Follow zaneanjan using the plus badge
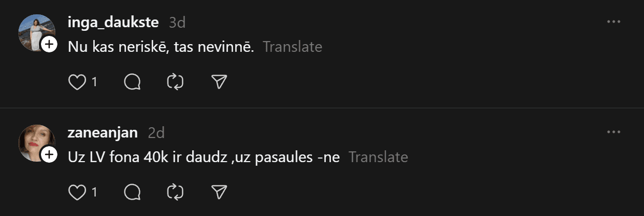 [x=49, y=154]
